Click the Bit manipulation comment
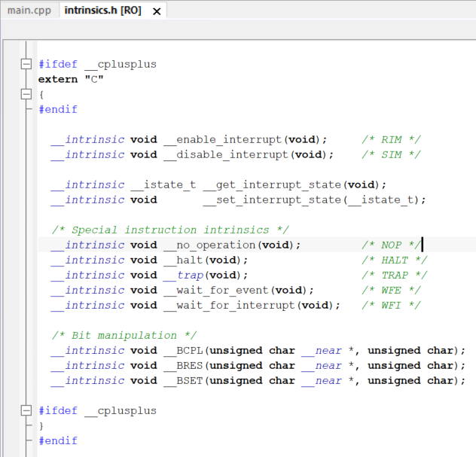Screen dimensions: 476x457 pyautogui.click(x=124, y=335)
